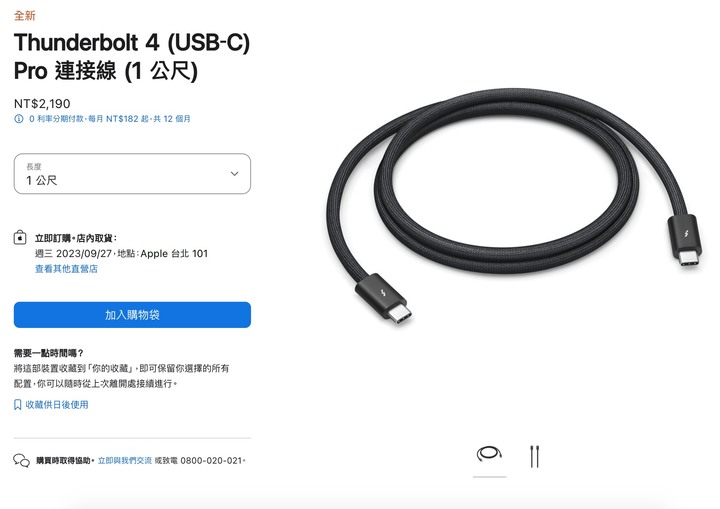Open 0 利率分期付款 installment details link

click(x=110, y=119)
